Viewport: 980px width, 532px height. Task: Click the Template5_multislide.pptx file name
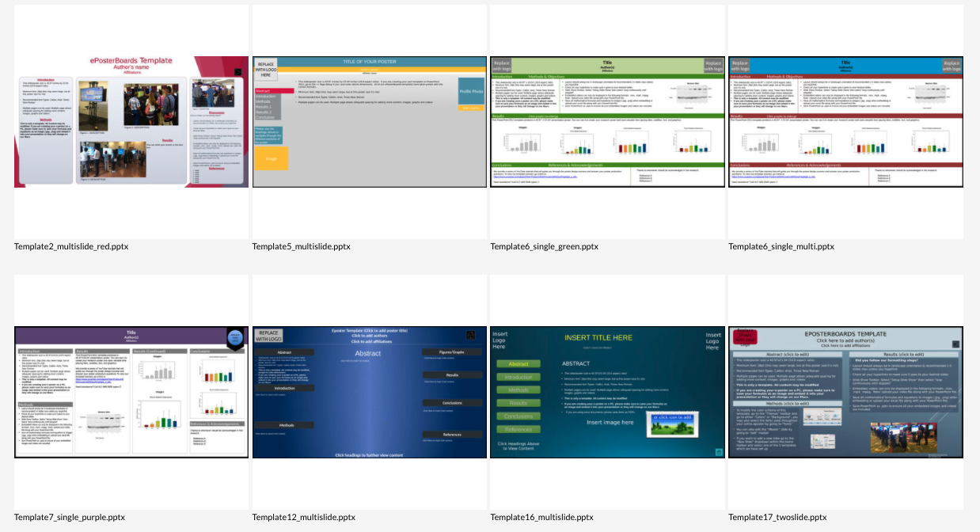[x=302, y=246]
